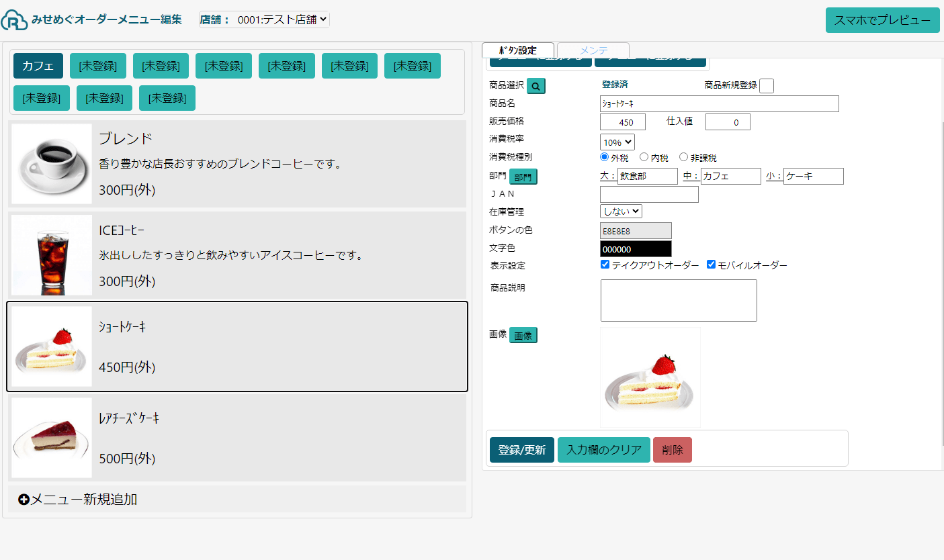This screenshot has height=560, width=944.
Task: Click the shortcake preview image in form
Action: [x=650, y=377]
